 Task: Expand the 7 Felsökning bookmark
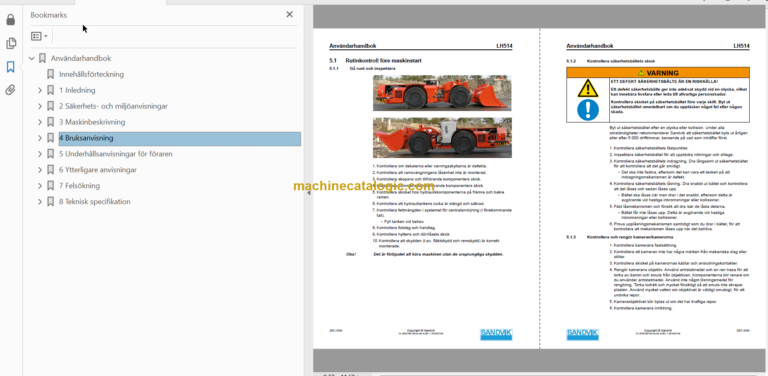pyautogui.click(x=40, y=186)
